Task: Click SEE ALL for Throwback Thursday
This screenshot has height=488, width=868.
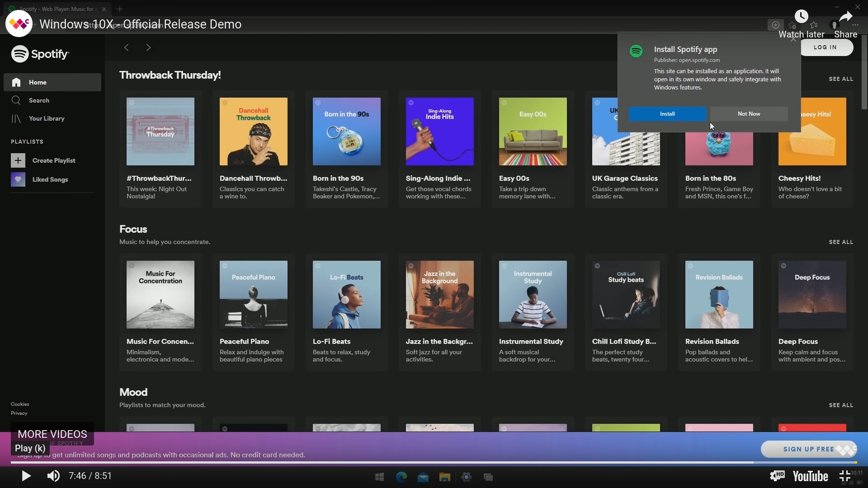Action: click(841, 79)
